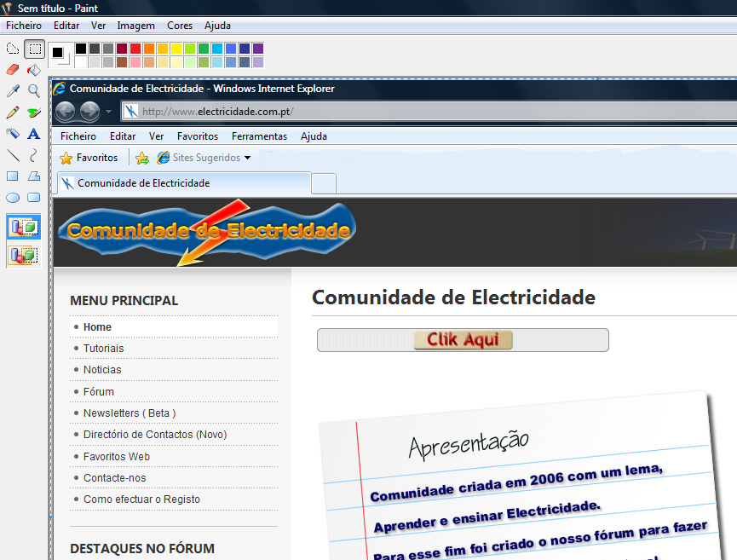Pick the Eraser tool
This screenshot has height=560, width=737.
13,70
